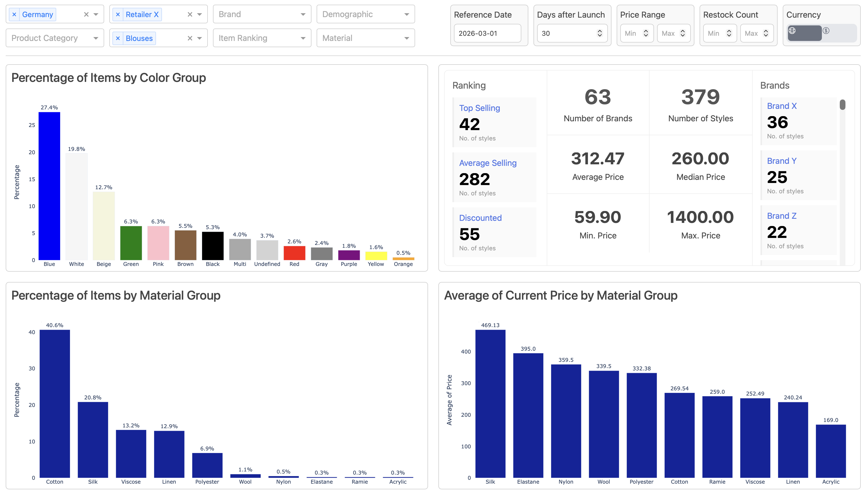Click the scrollbar in the Brands panel
Screen dimensions: 868x494
click(x=842, y=106)
